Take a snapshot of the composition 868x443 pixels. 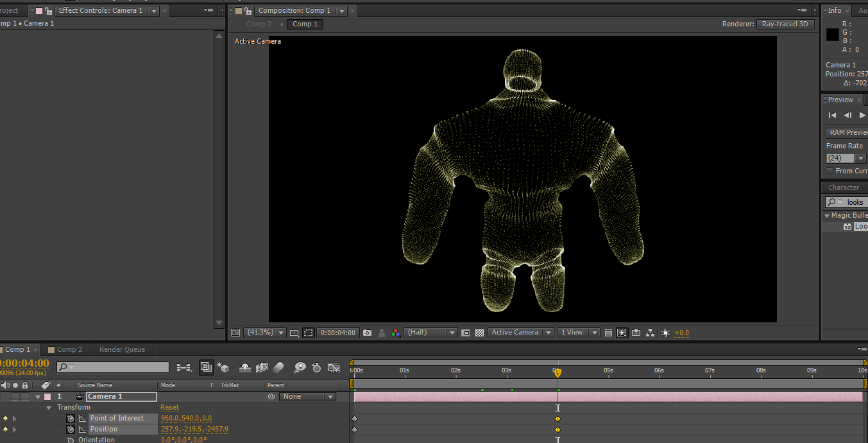[367, 333]
